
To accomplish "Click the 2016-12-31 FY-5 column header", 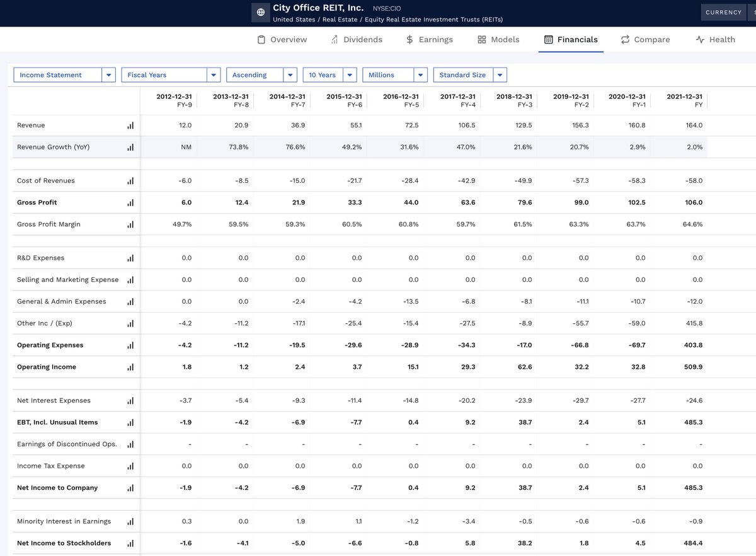I will tap(401, 100).
